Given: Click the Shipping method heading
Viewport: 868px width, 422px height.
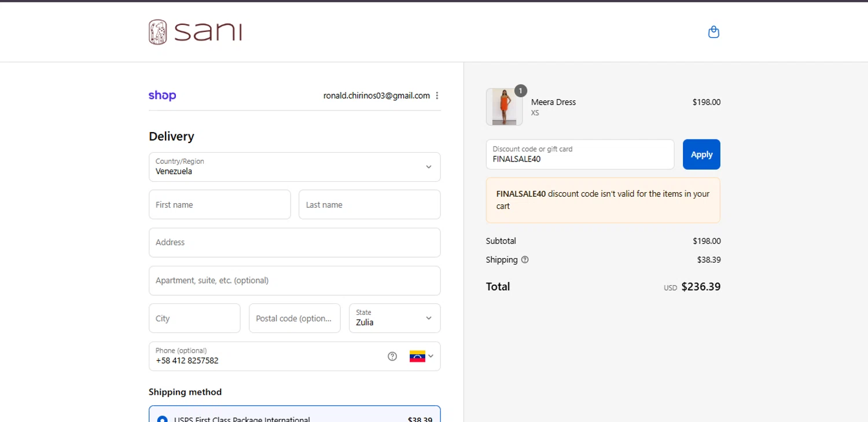Looking at the screenshot, I should coord(185,392).
